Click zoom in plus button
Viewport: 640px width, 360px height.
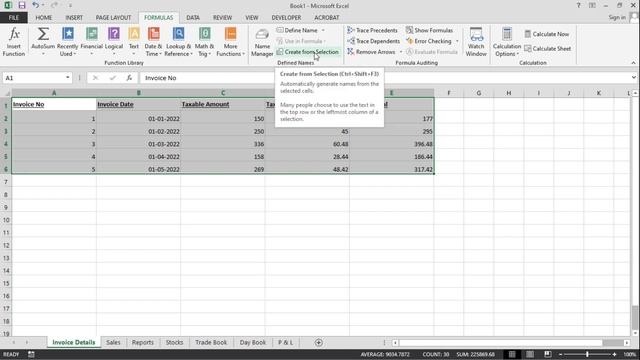pos(614,354)
